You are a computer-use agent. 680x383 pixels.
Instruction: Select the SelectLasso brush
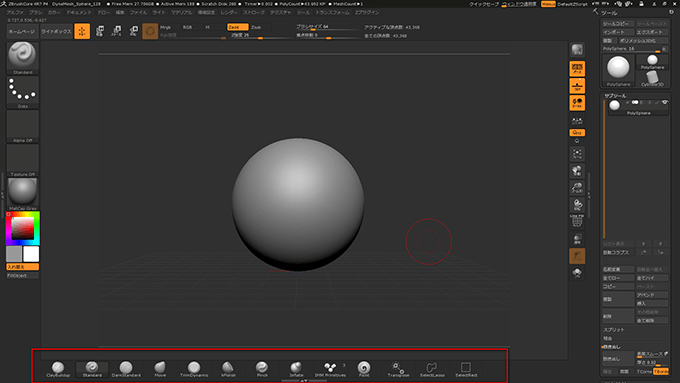(x=432, y=369)
